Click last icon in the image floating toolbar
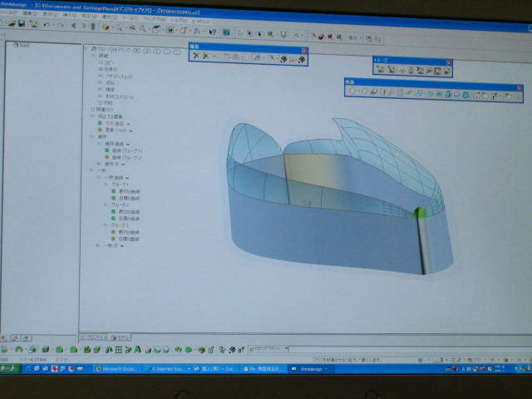 point(446,71)
